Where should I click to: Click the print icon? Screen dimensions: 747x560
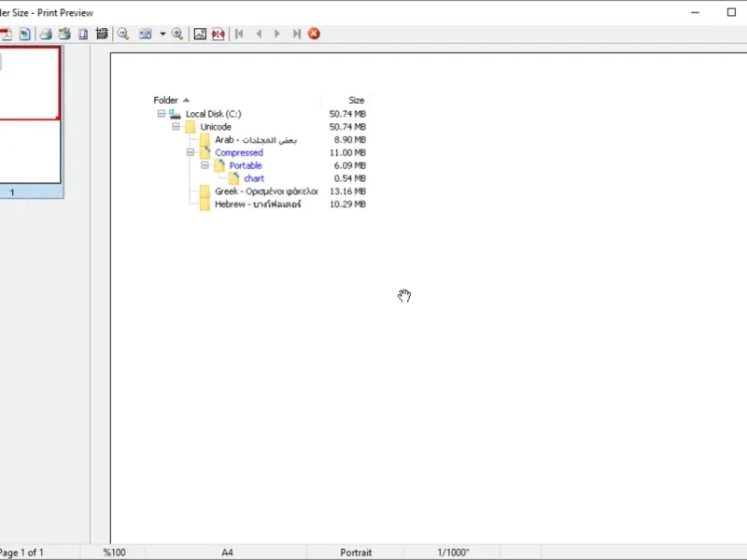coord(46,34)
